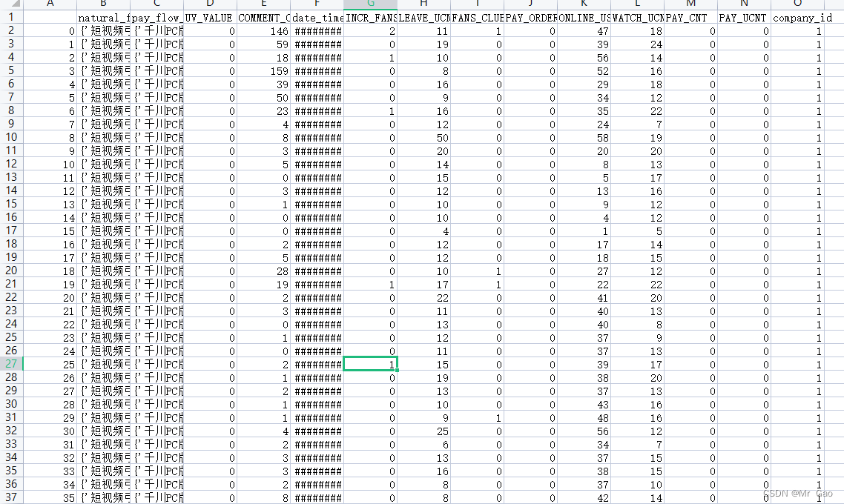The height and width of the screenshot is (504, 844).
Task: Select cell E2 containing 146
Action: 264,31
